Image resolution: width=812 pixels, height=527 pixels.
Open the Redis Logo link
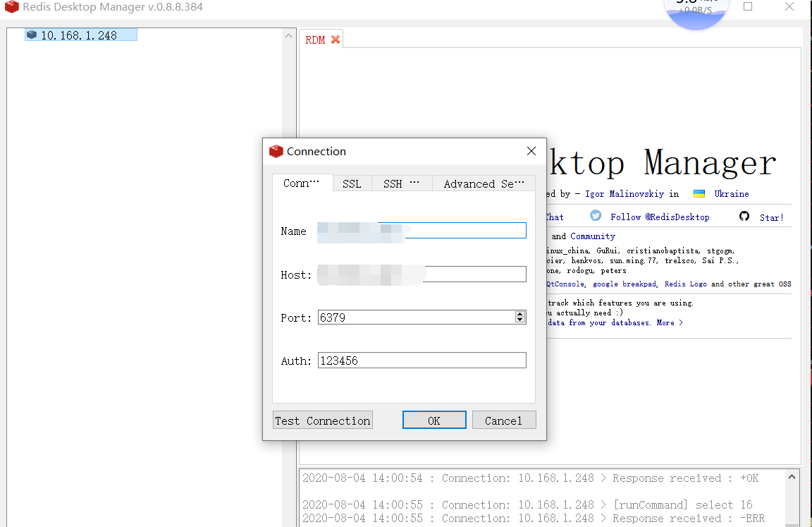pos(685,284)
